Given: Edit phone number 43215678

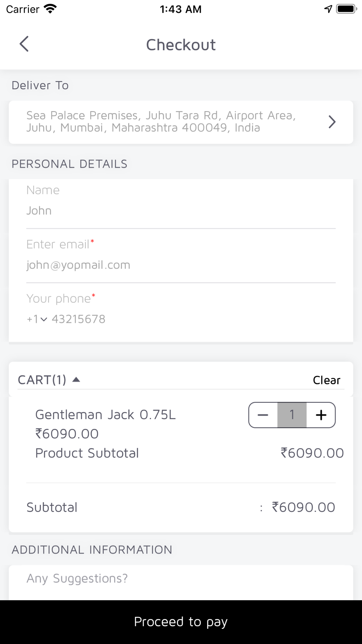Looking at the screenshot, I should click(x=79, y=319).
